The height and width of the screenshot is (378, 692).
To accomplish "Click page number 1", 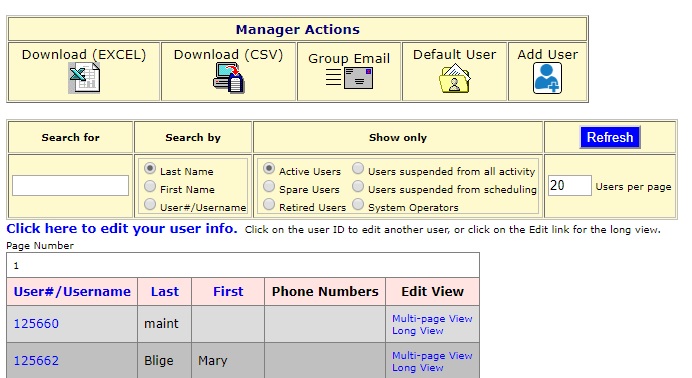I will [16, 266].
